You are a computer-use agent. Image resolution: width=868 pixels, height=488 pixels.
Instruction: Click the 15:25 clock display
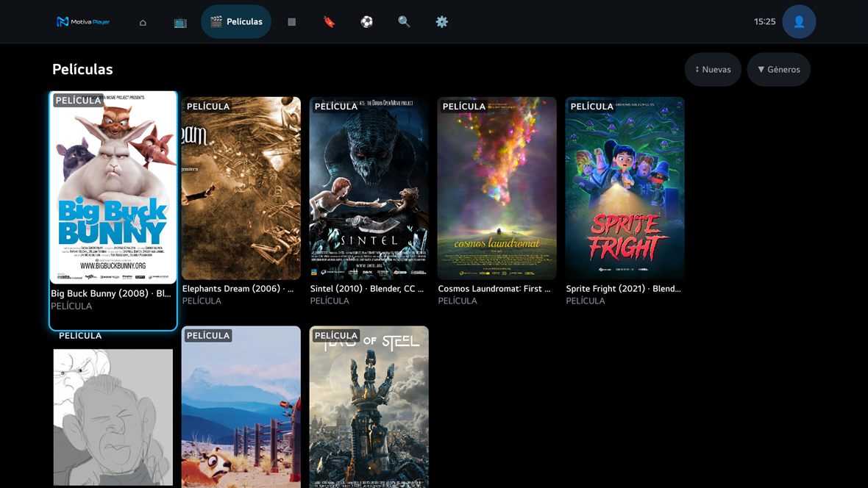tap(764, 21)
